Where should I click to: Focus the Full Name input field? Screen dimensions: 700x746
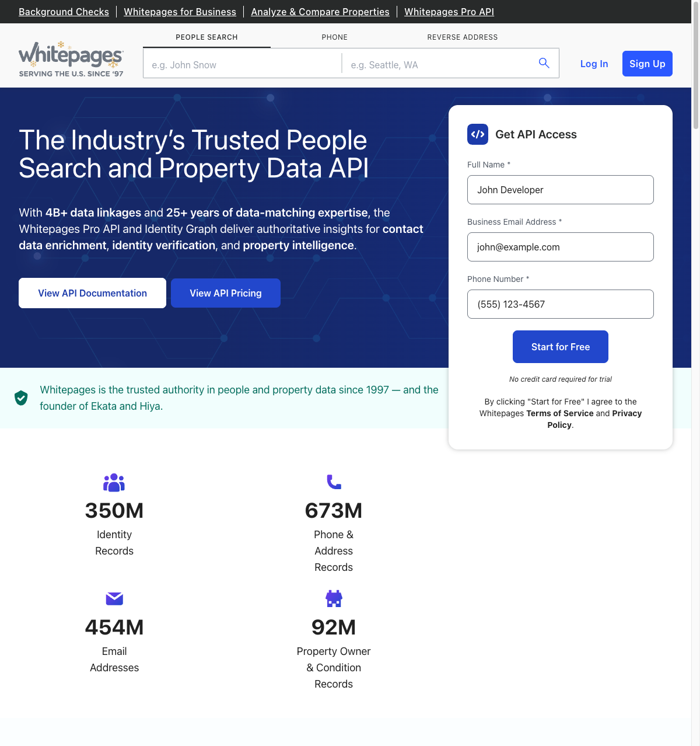pos(560,190)
